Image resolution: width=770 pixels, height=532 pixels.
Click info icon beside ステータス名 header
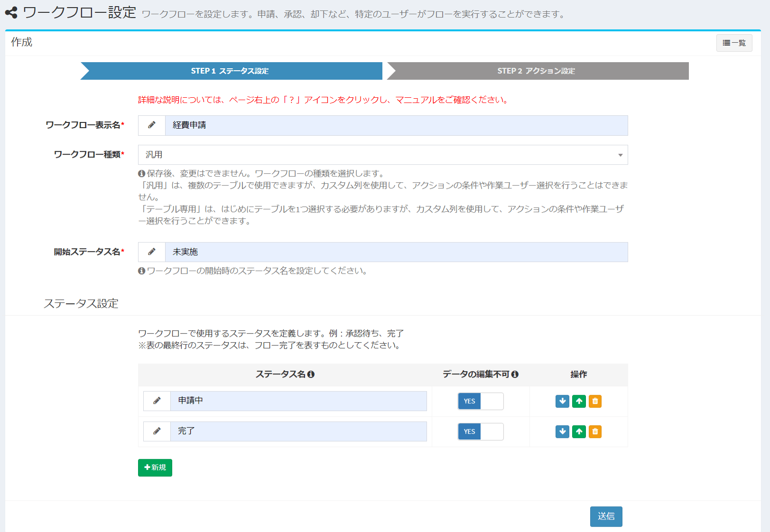[x=311, y=374]
